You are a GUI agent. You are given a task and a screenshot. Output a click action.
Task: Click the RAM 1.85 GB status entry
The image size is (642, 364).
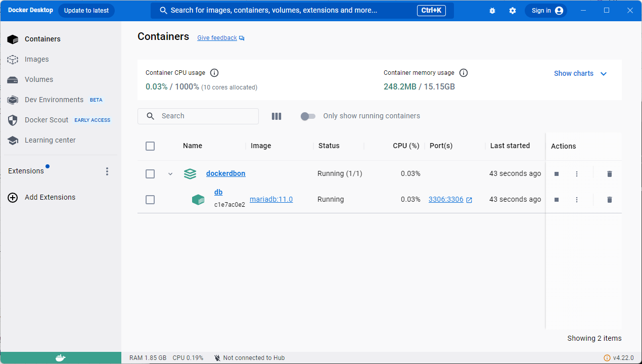148,358
